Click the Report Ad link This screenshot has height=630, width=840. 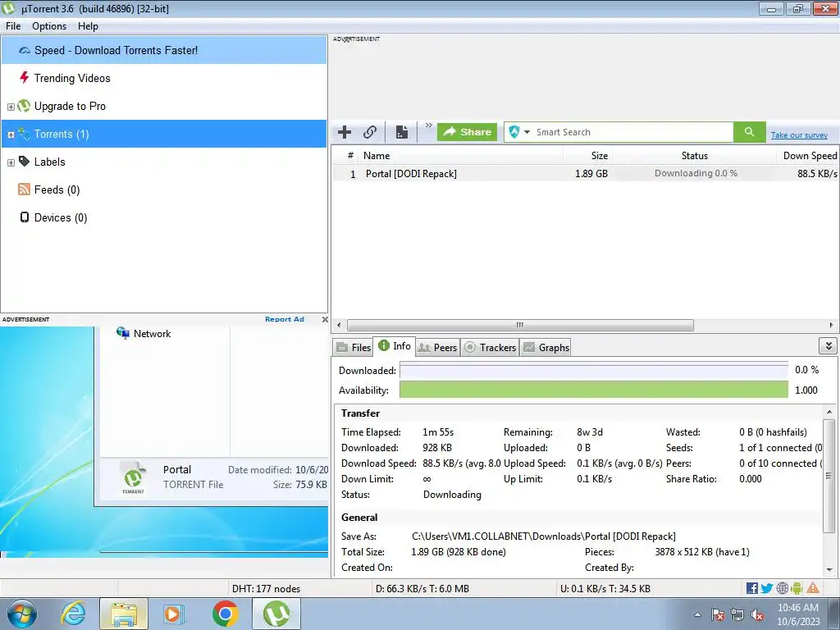(x=285, y=319)
